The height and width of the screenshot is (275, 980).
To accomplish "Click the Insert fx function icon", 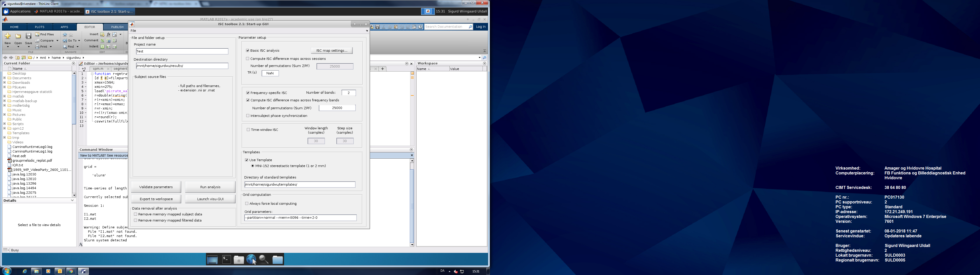I will pyautogui.click(x=108, y=35).
